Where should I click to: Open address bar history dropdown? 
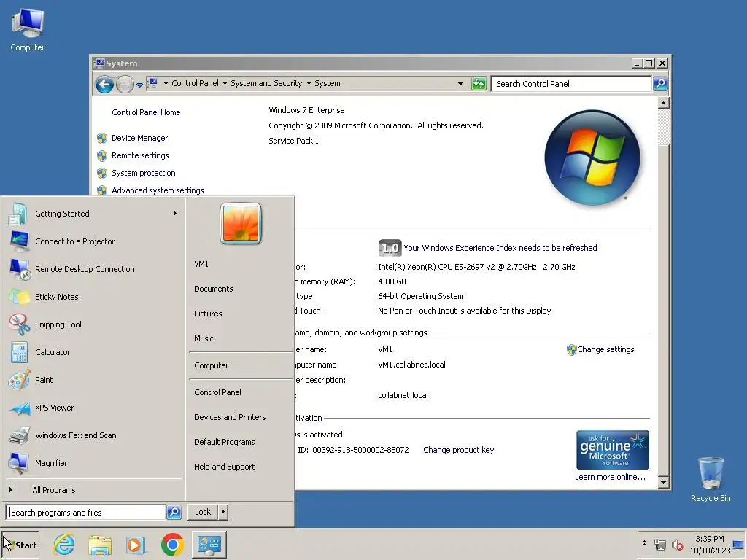point(460,84)
